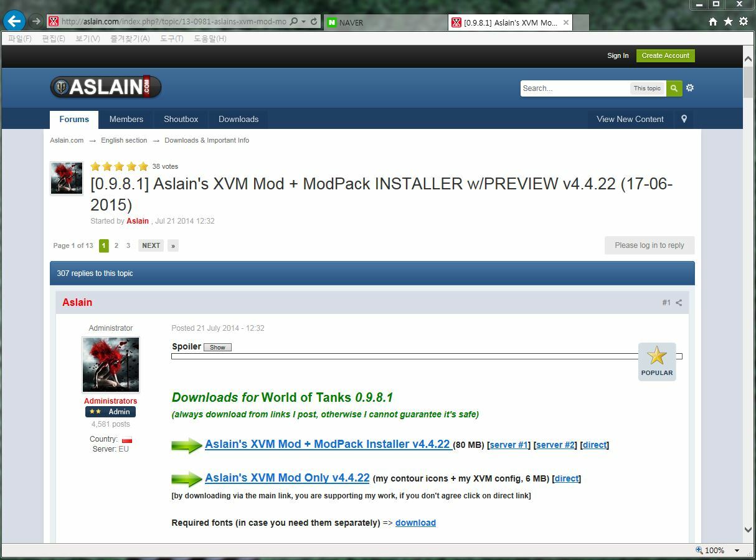Viewport: 756px width, 560px height.
Task: Click the green search magnifier button
Action: pyautogui.click(x=674, y=88)
